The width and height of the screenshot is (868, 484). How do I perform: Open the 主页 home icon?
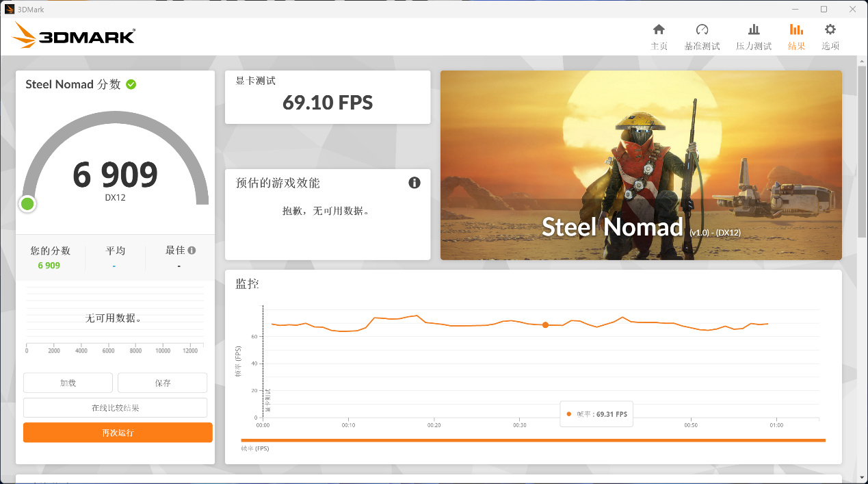(x=658, y=36)
